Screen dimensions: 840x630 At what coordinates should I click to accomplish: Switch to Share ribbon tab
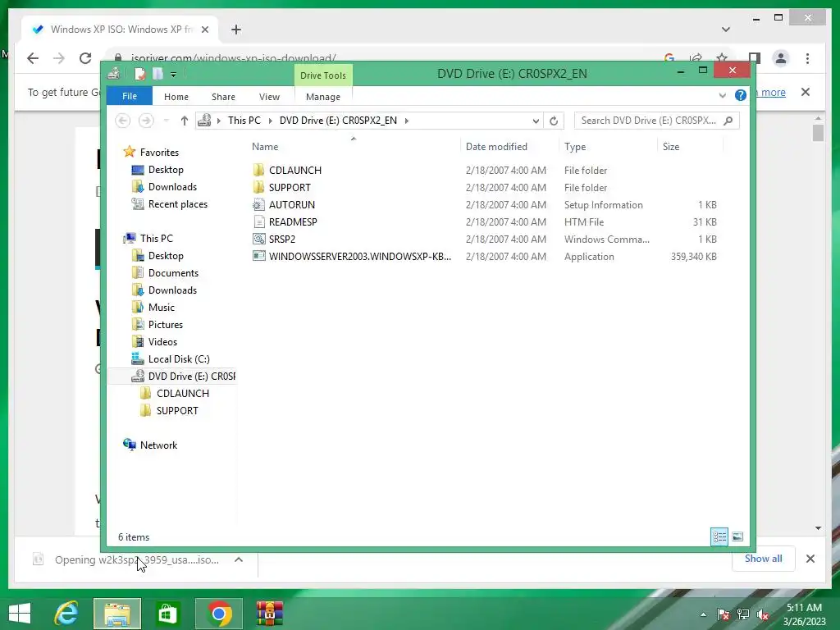(x=223, y=97)
